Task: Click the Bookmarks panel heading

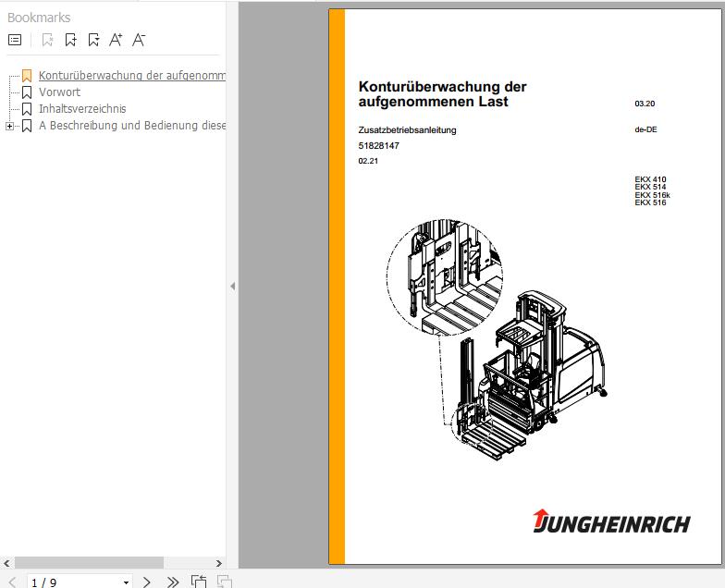Action: coord(39,18)
